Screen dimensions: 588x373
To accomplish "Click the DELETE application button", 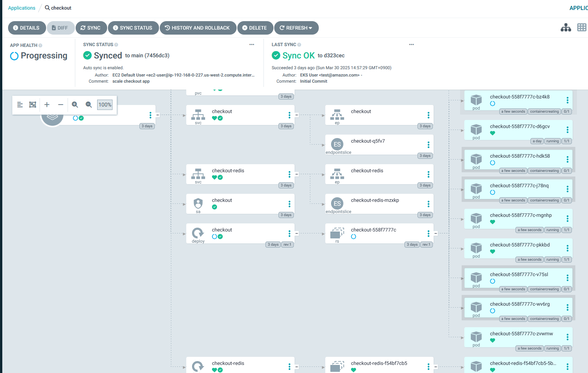I will (x=255, y=28).
